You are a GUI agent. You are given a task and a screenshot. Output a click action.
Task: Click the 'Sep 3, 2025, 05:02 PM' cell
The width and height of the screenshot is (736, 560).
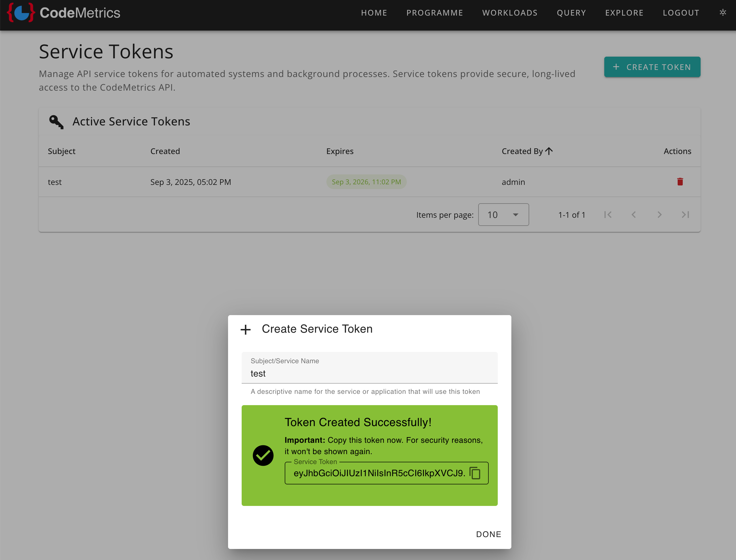point(190,182)
